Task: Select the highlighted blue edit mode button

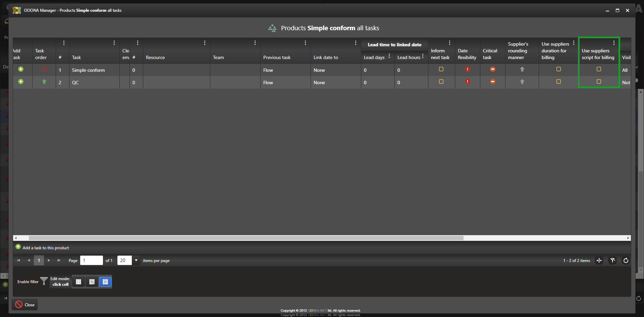Action: pos(105,282)
